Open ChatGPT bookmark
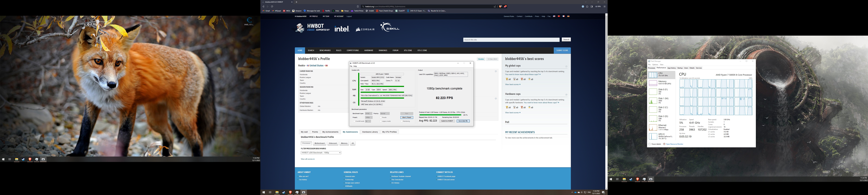 tap(401, 11)
